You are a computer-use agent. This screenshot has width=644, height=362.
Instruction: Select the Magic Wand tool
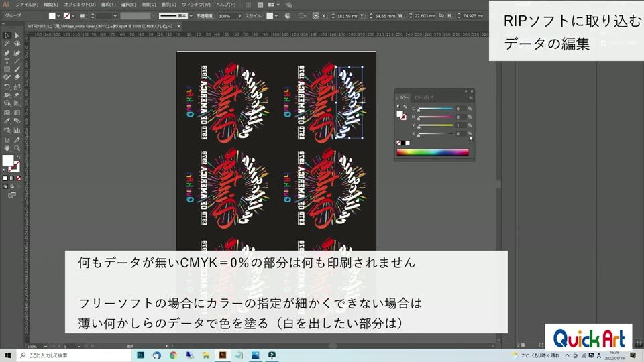coord(7,44)
